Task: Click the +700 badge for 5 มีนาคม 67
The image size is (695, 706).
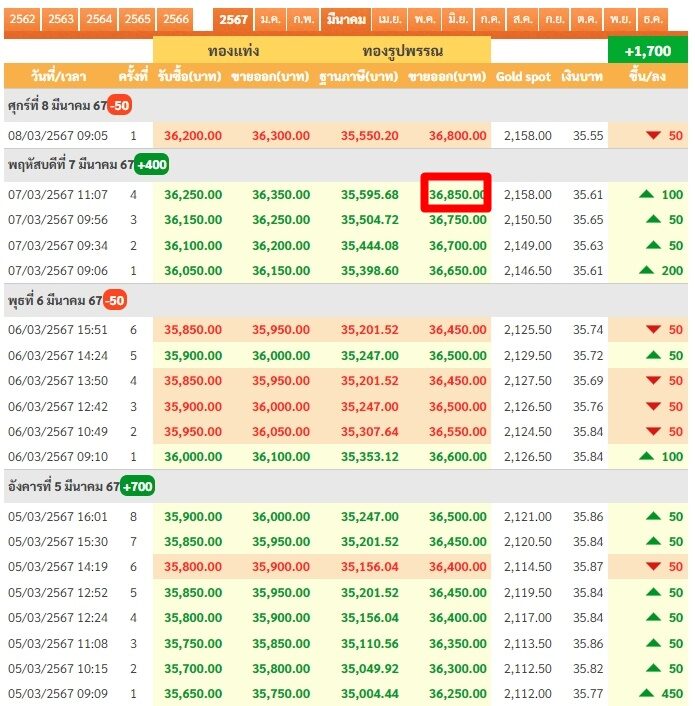Action: [x=137, y=487]
